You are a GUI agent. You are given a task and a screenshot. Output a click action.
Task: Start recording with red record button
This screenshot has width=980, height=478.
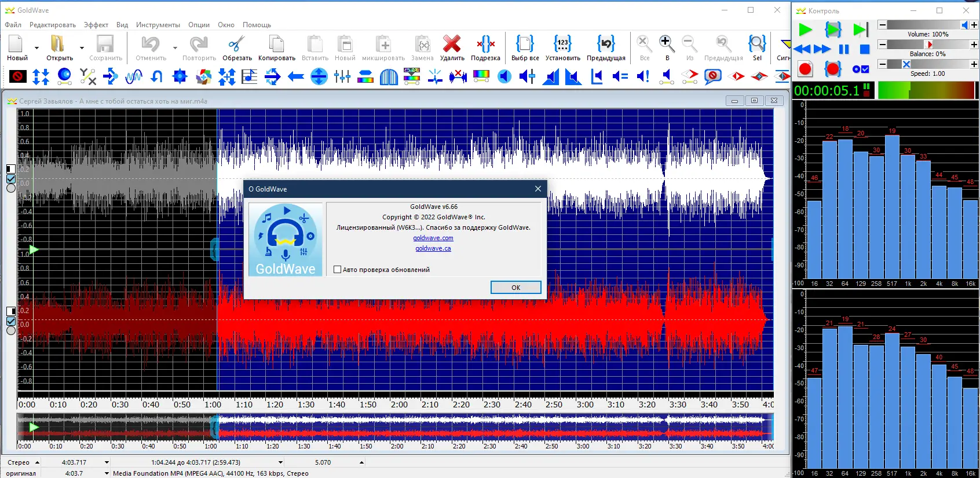[805, 69]
